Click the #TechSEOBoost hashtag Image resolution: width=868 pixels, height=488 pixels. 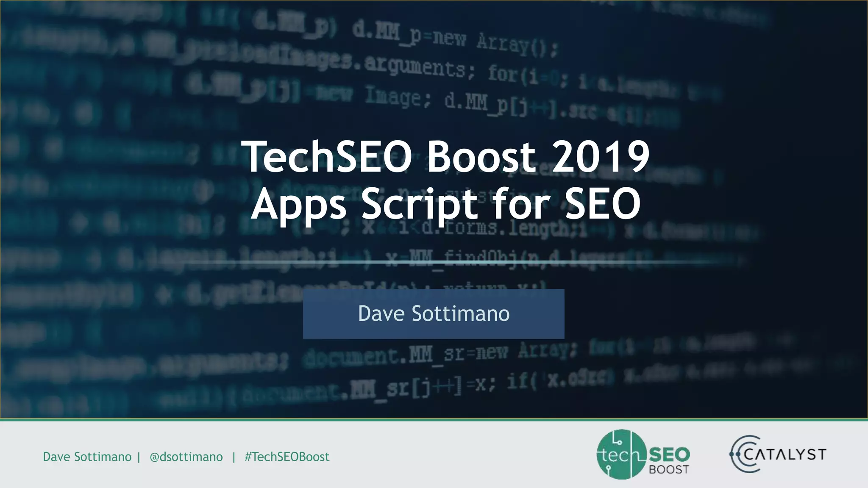coord(287,457)
